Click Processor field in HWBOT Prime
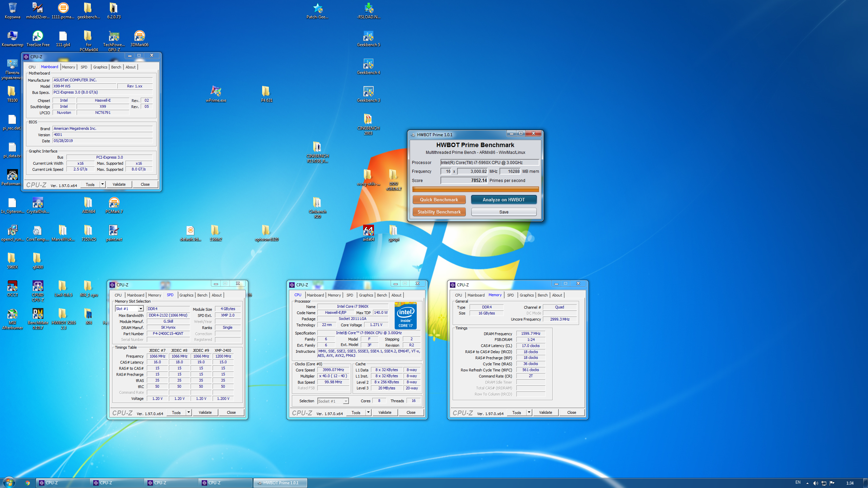Image resolution: width=868 pixels, height=488 pixels. pyautogui.click(x=490, y=162)
